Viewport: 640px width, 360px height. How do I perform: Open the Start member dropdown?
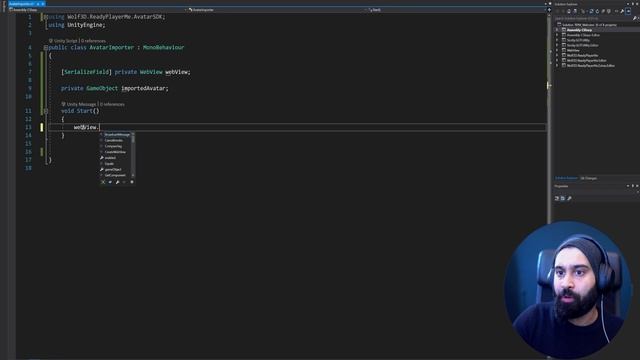point(544,10)
